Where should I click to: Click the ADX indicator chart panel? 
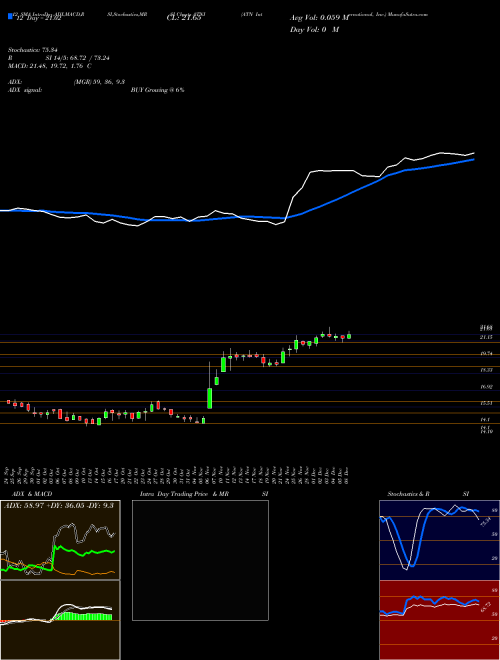click(60, 540)
